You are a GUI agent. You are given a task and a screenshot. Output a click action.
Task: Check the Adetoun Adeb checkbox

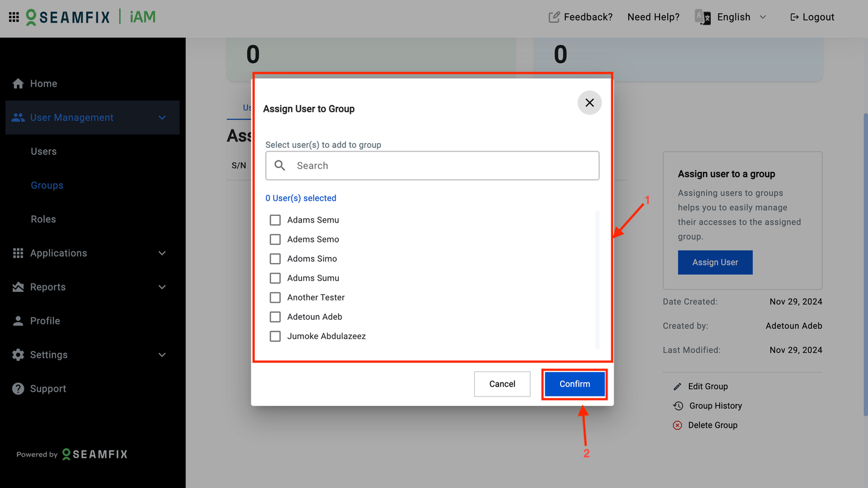[x=275, y=317]
